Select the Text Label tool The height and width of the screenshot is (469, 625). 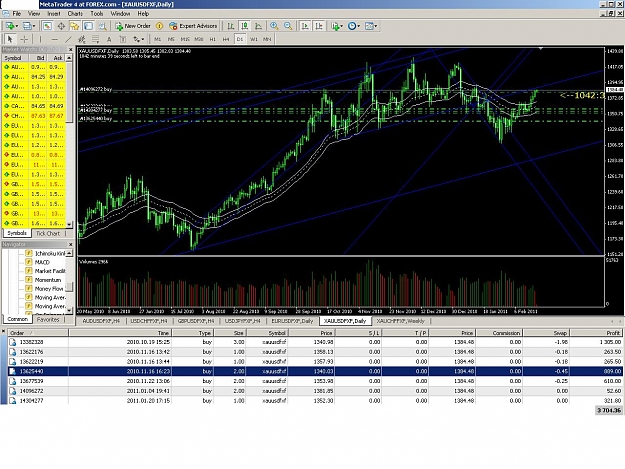click(x=123, y=39)
